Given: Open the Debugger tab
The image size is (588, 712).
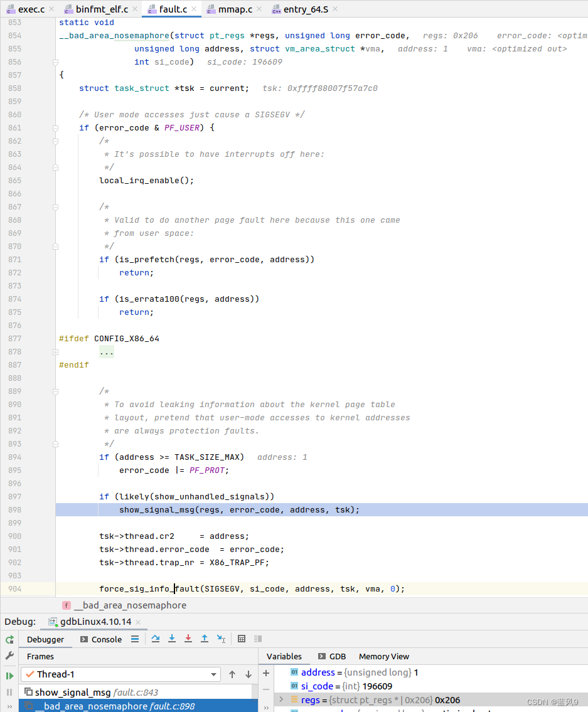Looking at the screenshot, I should [x=45, y=639].
